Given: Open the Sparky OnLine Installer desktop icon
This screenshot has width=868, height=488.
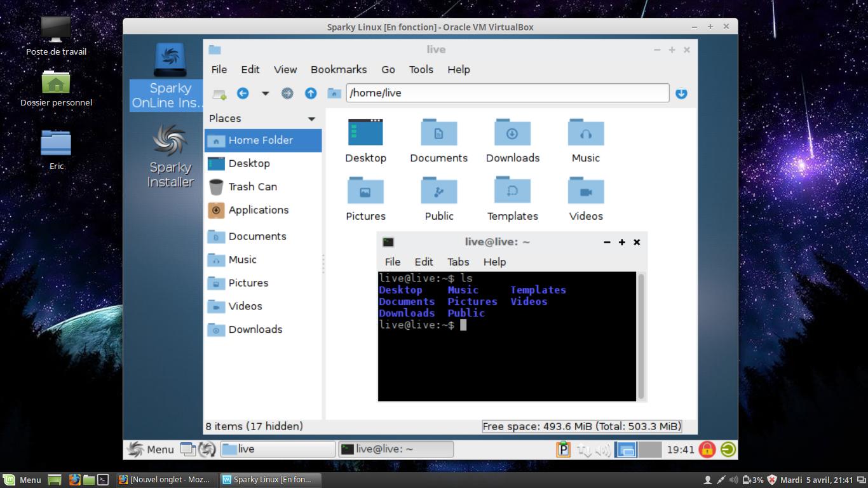Looking at the screenshot, I should tap(169, 76).
